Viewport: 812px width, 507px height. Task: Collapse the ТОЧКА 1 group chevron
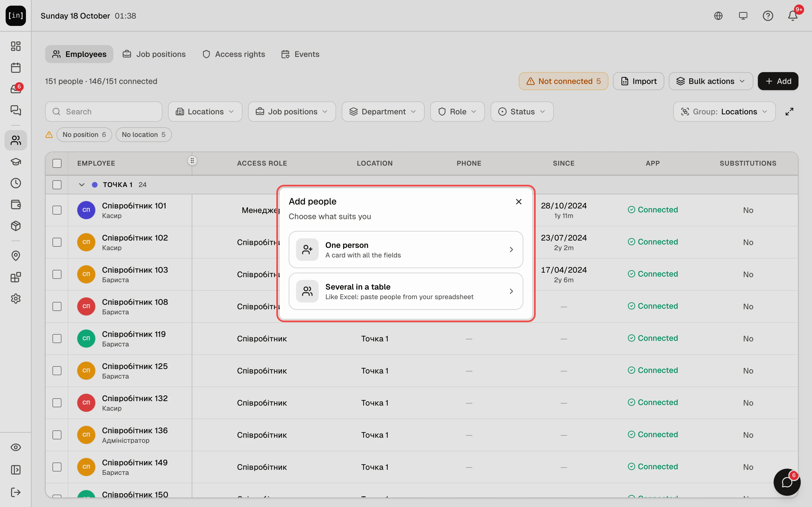(81, 185)
